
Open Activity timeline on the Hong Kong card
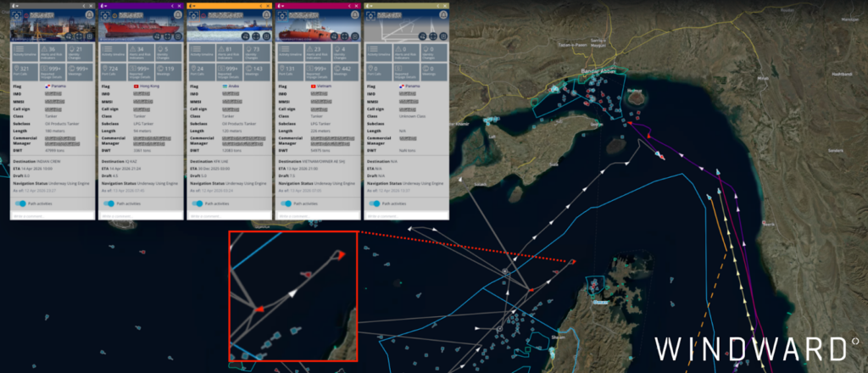(x=113, y=52)
